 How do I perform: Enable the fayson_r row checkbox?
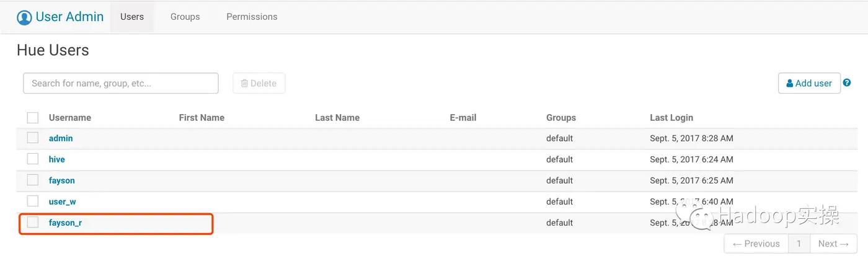tap(33, 223)
